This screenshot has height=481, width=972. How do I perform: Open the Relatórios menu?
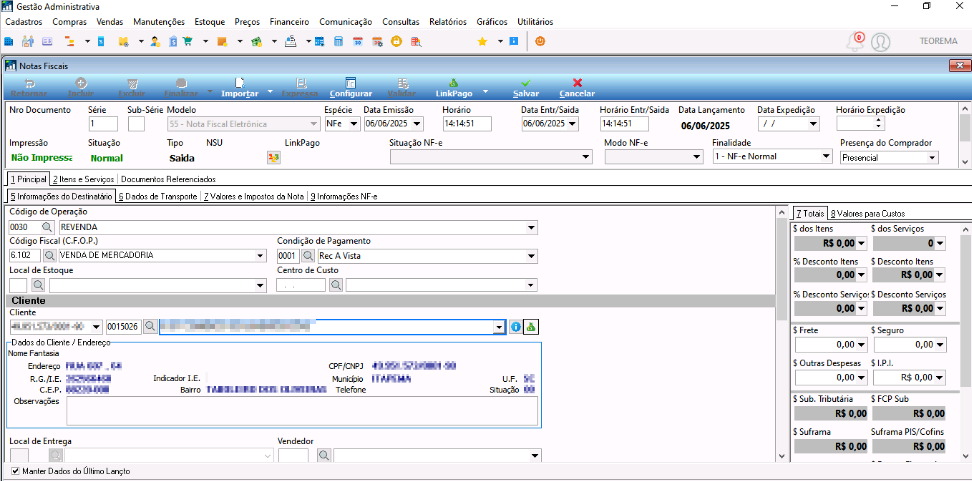tap(448, 22)
